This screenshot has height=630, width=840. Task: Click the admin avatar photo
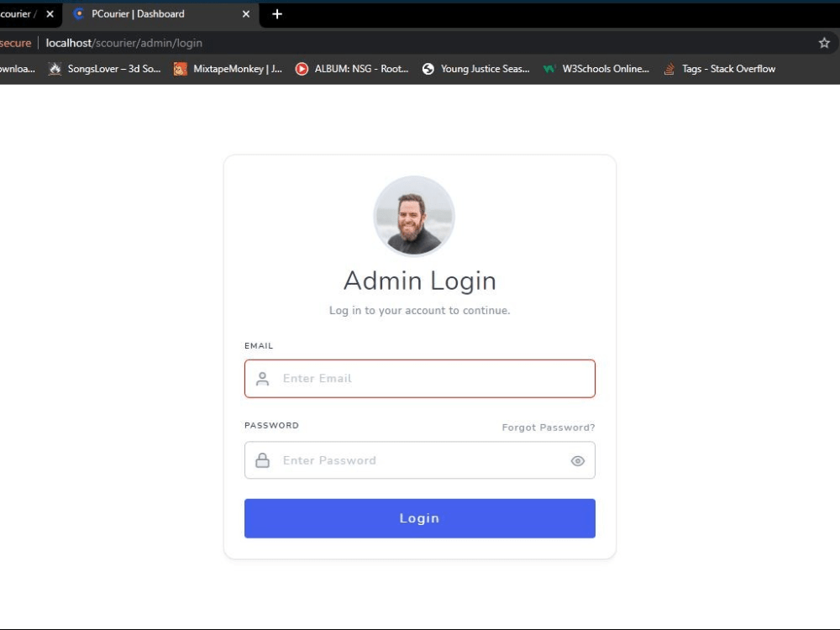(413, 216)
